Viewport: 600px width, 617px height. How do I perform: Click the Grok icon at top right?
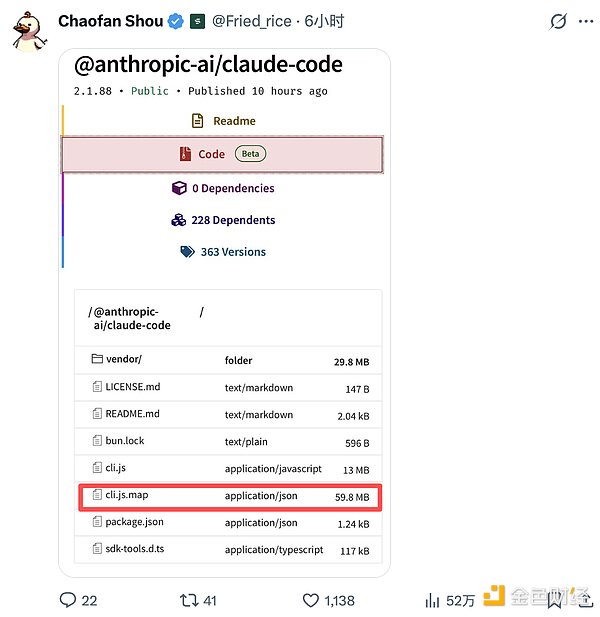pyautogui.click(x=559, y=21)
